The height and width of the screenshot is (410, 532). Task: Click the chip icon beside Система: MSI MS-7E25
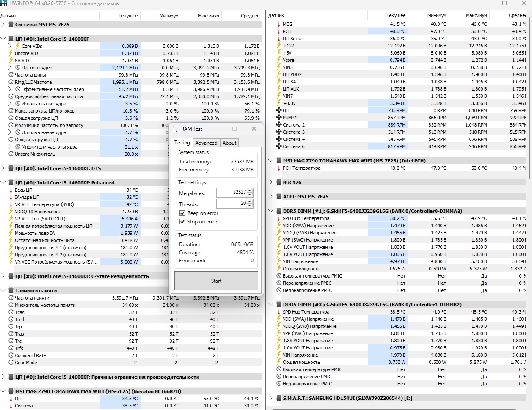[x=11, y=25]
